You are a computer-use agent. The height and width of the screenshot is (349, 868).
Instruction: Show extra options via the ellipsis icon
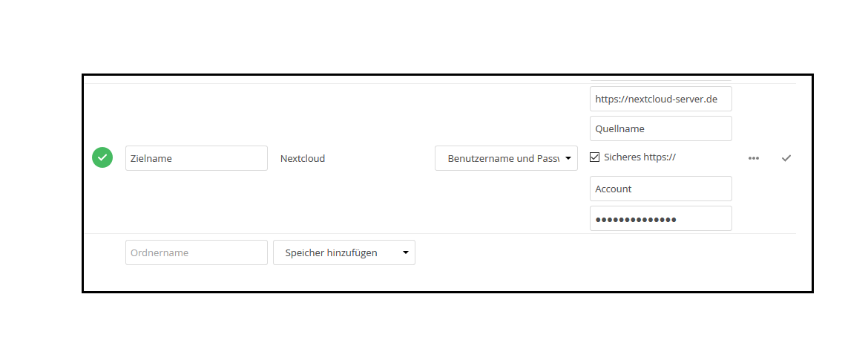[754, 158]
